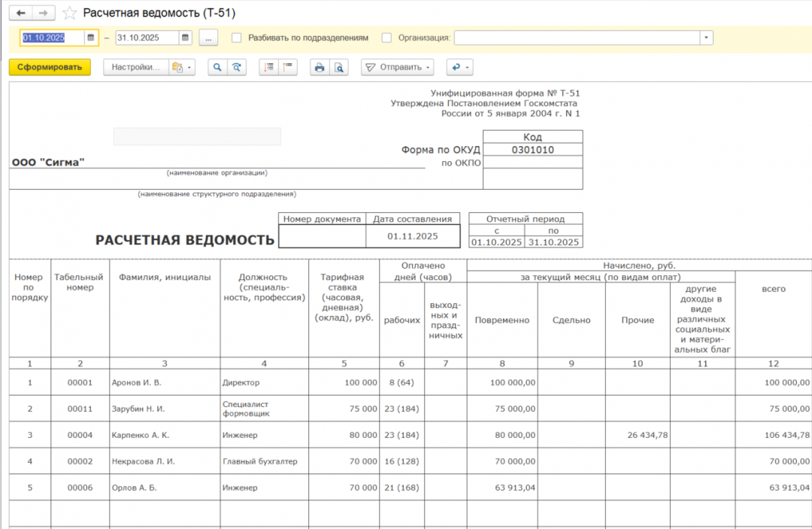The height and width of the screenshot is (529, 812).
Task: Add report to favorites with star icon
Action: pyautogui.click(x=69, y=13)
